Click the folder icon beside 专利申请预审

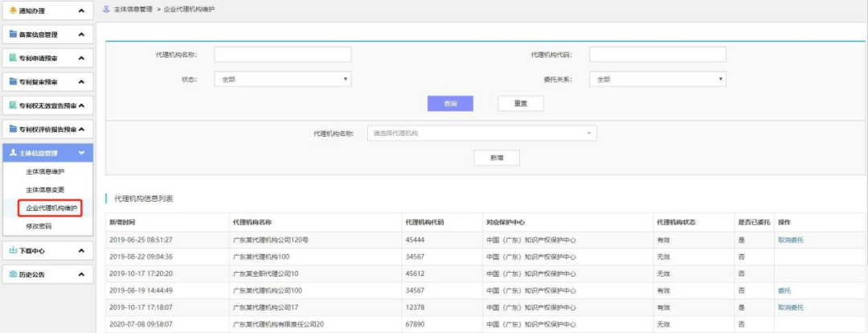pos(12,59)
